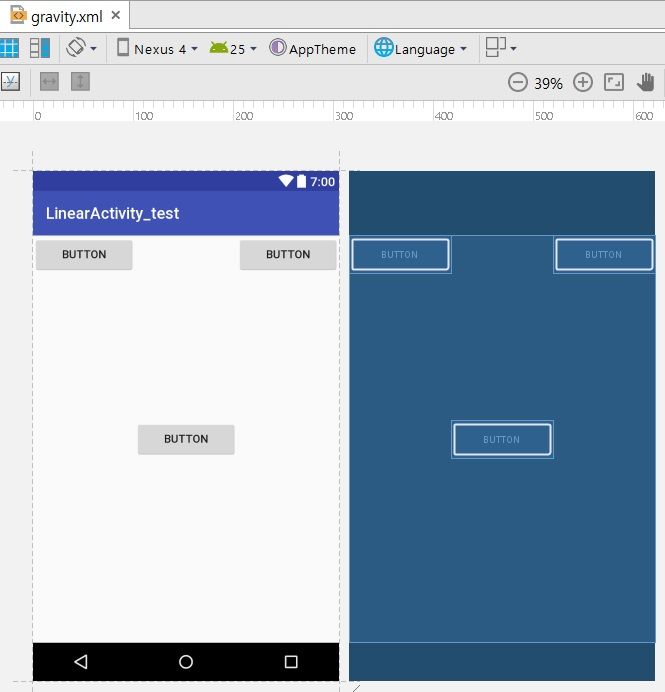
Task: Show design view grid icon
Action: [x=9, y=48]
